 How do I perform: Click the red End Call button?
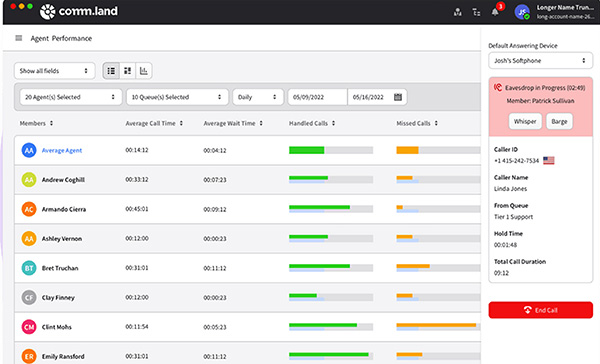(x=540, y=310)
